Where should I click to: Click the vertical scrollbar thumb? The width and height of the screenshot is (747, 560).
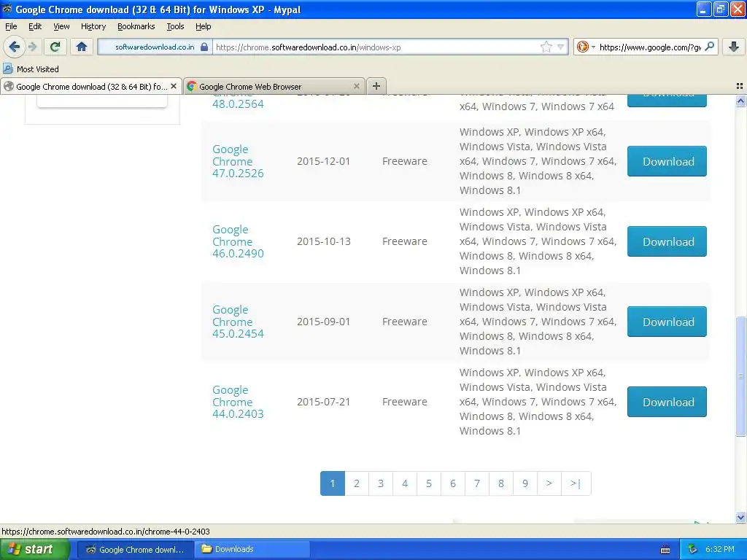coord(740,376)
